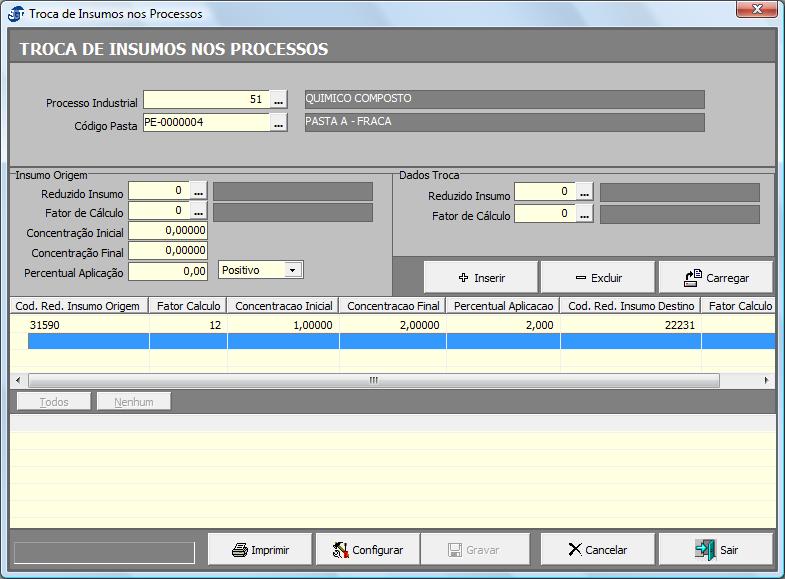Open lookup for Dados Troca Fator de Cálculo
Screen dimensions: 785x579
click(585, 215)
